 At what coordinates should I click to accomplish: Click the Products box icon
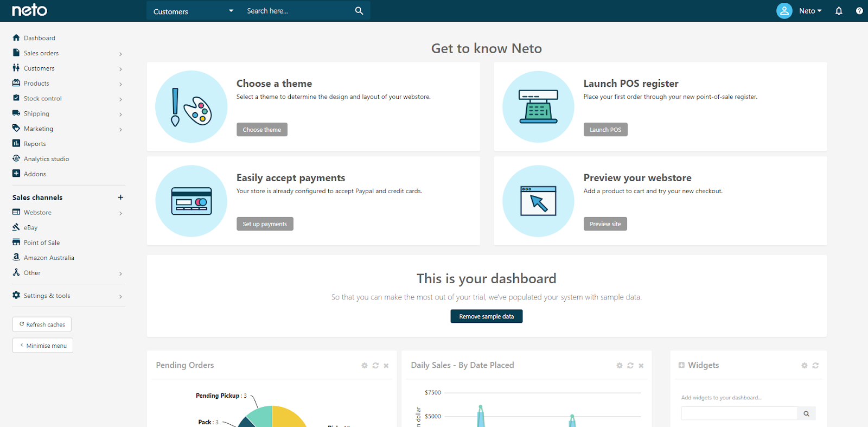16,83
